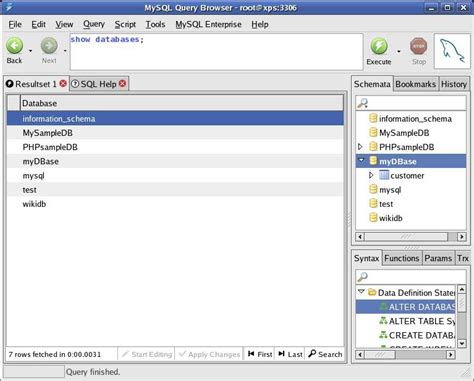Click the customer table icon

384,175
